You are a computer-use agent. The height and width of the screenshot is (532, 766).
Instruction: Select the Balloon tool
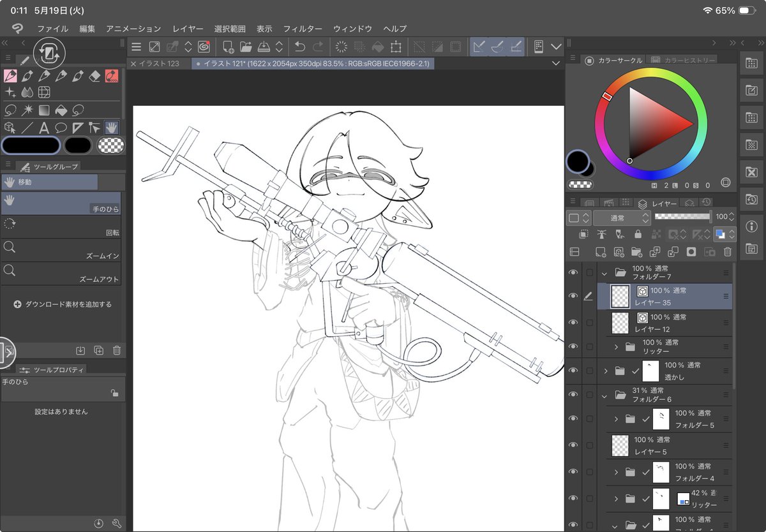click(x=61, y=127)
